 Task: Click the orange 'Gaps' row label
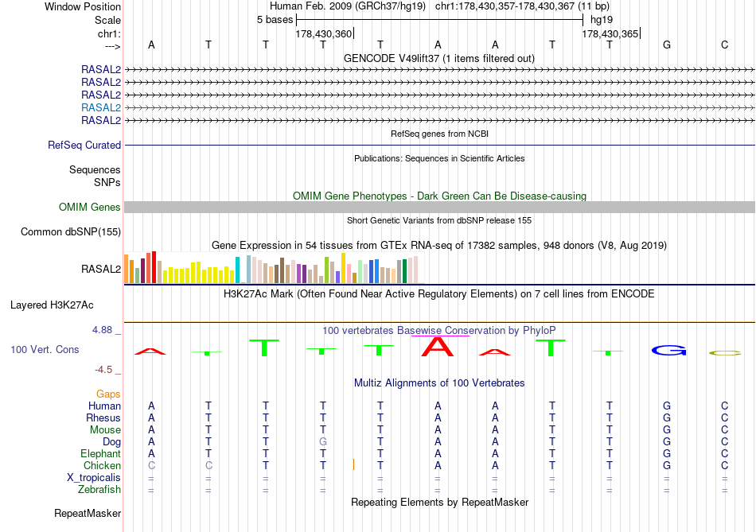pyautogui.click(x=108, y=394)
